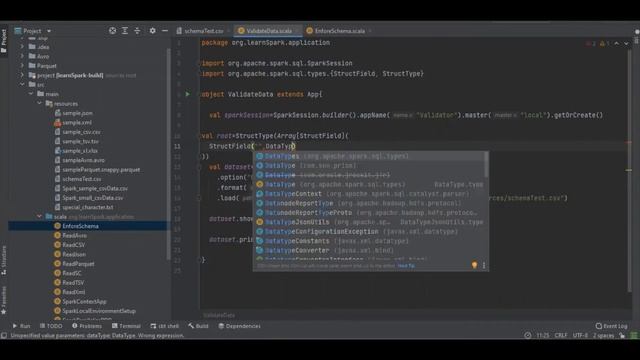Select SparkContextApp in project tree

84,301
